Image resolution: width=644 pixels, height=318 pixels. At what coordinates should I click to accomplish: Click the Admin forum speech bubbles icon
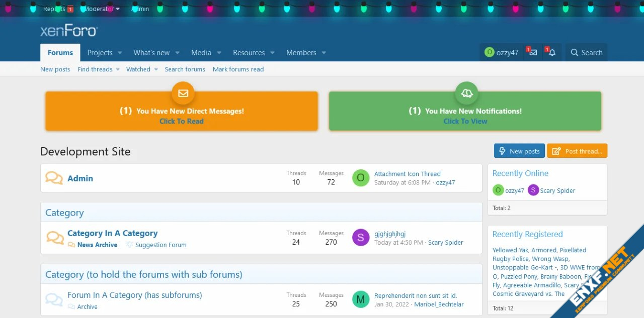click(x=54, y=178)
